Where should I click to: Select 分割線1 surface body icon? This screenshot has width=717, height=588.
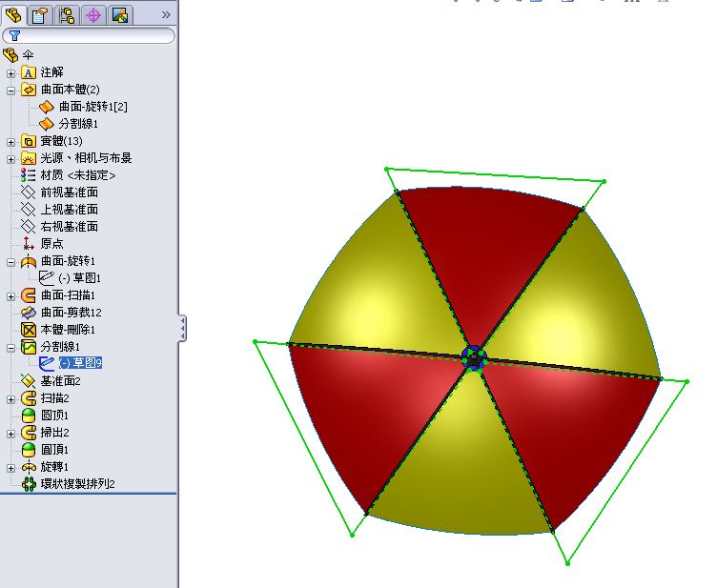46,124
